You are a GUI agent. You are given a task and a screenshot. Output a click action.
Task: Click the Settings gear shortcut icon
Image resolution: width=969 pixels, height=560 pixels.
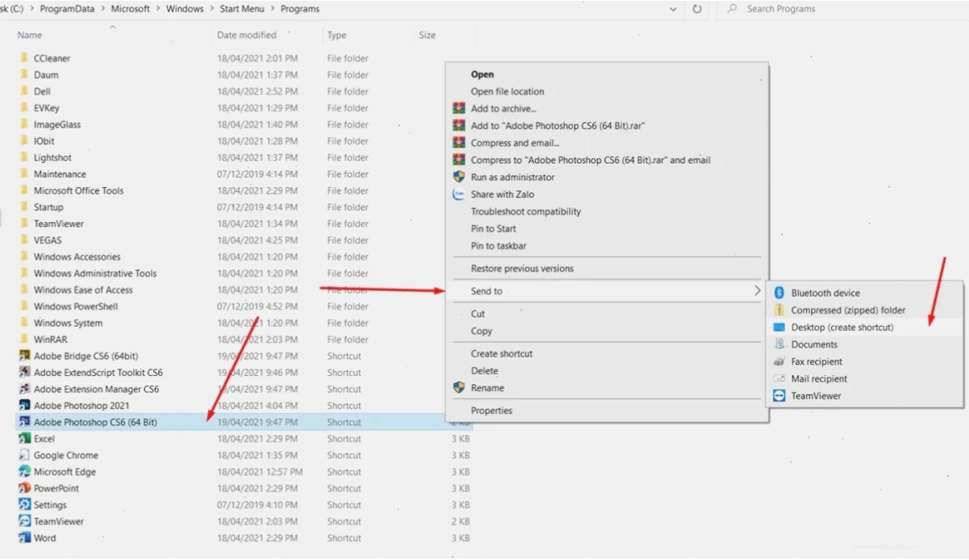click(24, 505)
